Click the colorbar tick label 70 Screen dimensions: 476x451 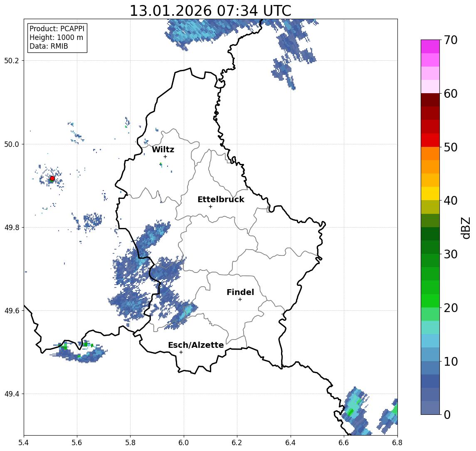point(451,40)
